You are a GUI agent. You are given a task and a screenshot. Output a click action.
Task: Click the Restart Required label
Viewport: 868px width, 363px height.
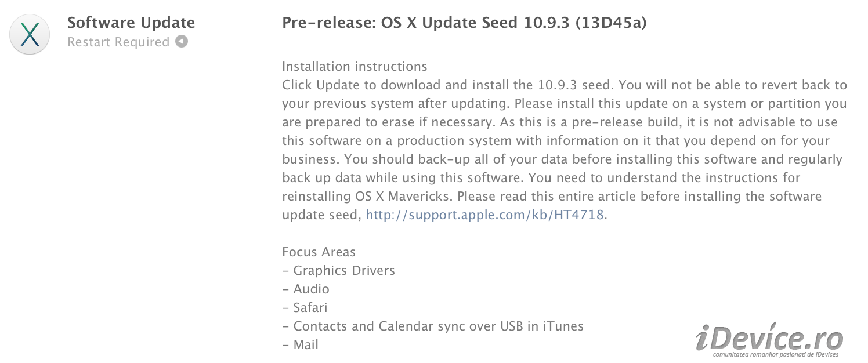coord(118,42)
